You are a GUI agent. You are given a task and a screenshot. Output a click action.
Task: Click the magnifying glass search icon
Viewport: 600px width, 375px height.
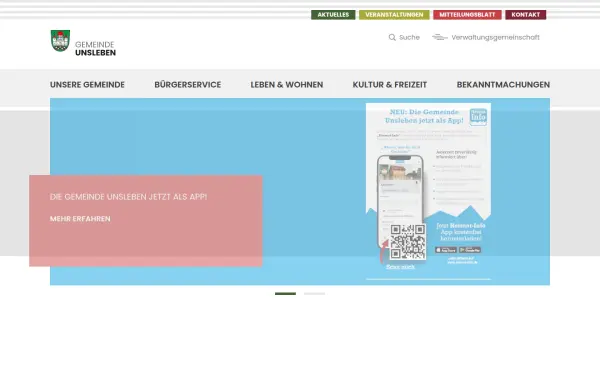pos(392,38)
